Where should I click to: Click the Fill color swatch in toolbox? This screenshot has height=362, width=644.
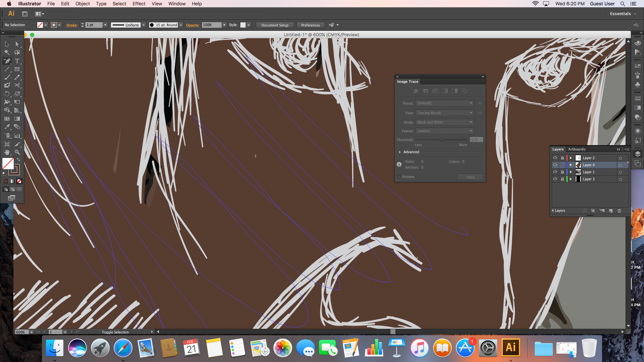click(8, 164)
